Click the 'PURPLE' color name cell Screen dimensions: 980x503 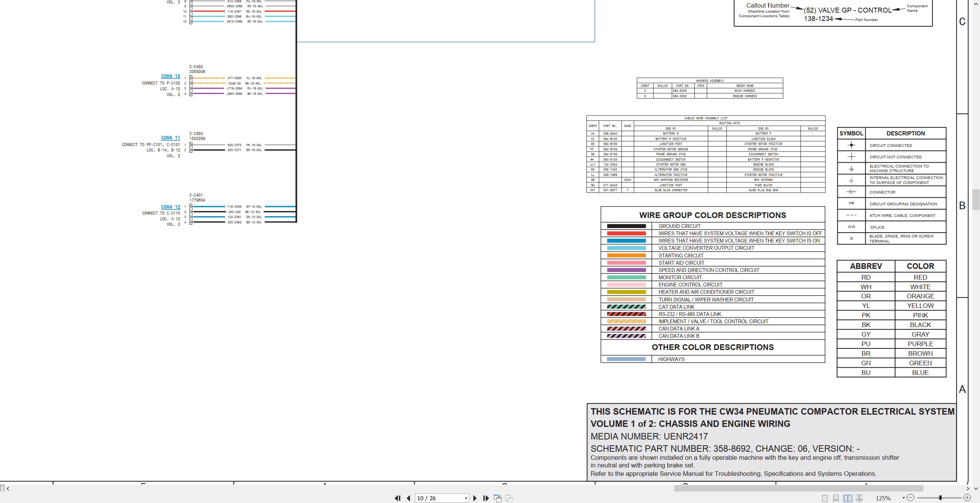pos(920,344)
